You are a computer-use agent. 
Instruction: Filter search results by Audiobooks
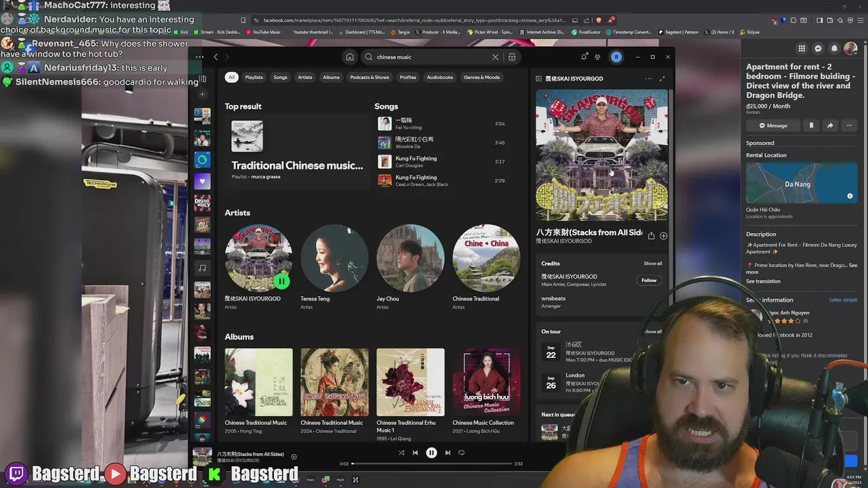[439, 77]
